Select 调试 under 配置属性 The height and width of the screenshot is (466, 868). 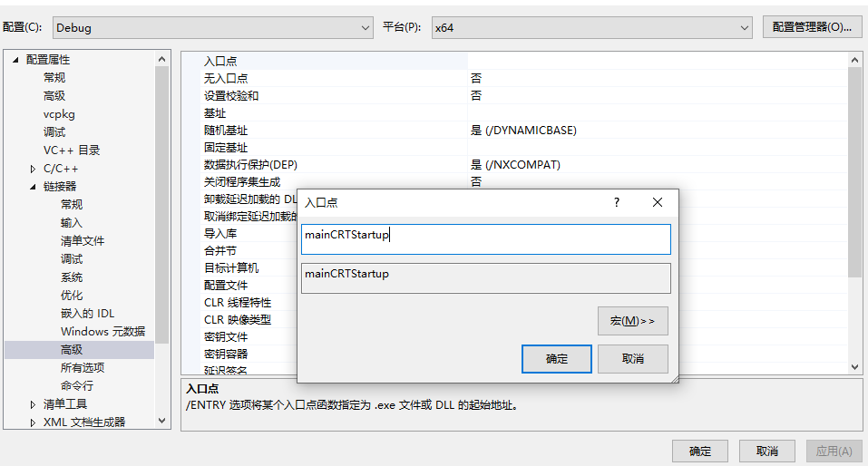click(x=54, y=132)
